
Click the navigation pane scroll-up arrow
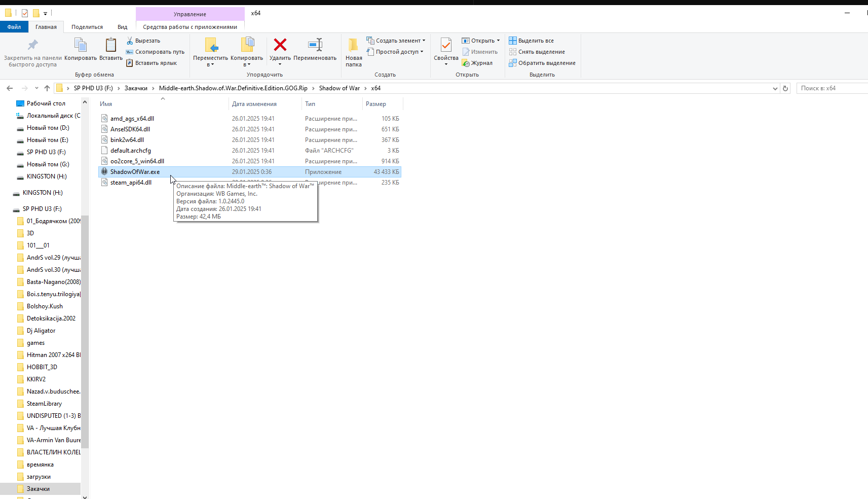point(85,102)
